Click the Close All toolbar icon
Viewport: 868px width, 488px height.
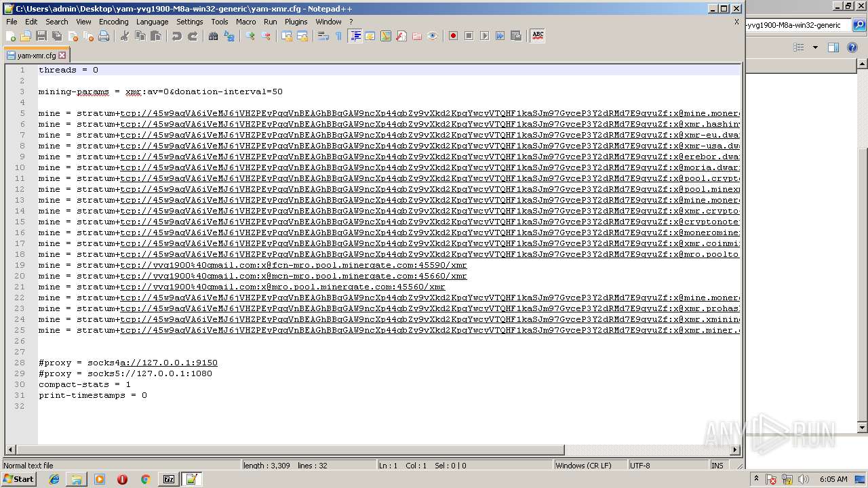(88, 36)
